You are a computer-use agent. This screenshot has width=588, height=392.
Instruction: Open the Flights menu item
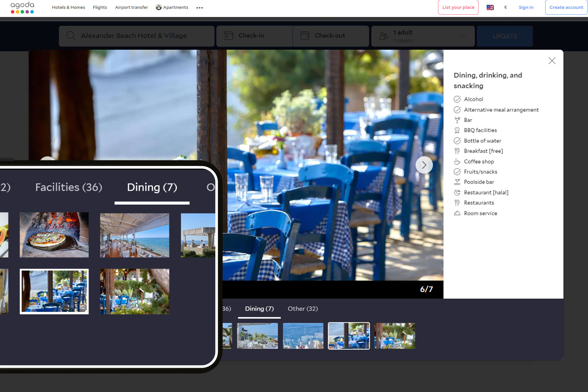click(100, 8)
